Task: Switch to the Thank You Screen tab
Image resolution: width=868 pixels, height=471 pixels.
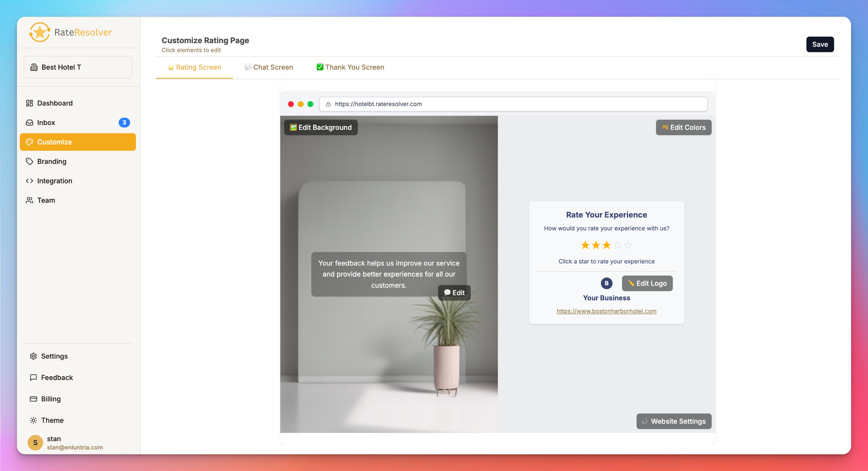Action: (x=350, y=67)
